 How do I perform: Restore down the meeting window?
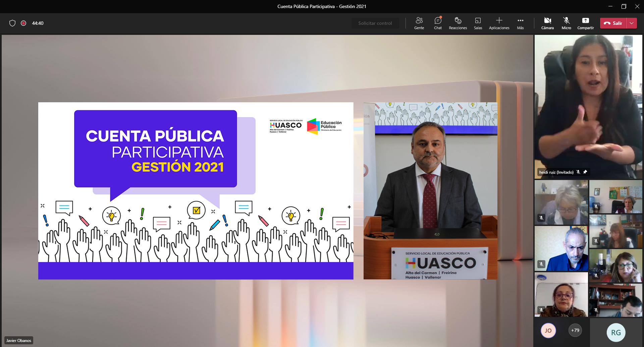[x=624, y=6]
